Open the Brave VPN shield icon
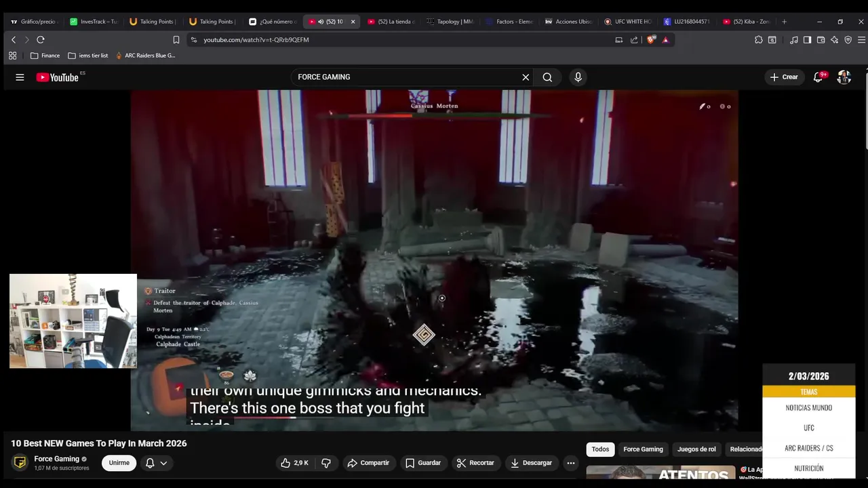This screenshot has height=488, width=868. 848,40
